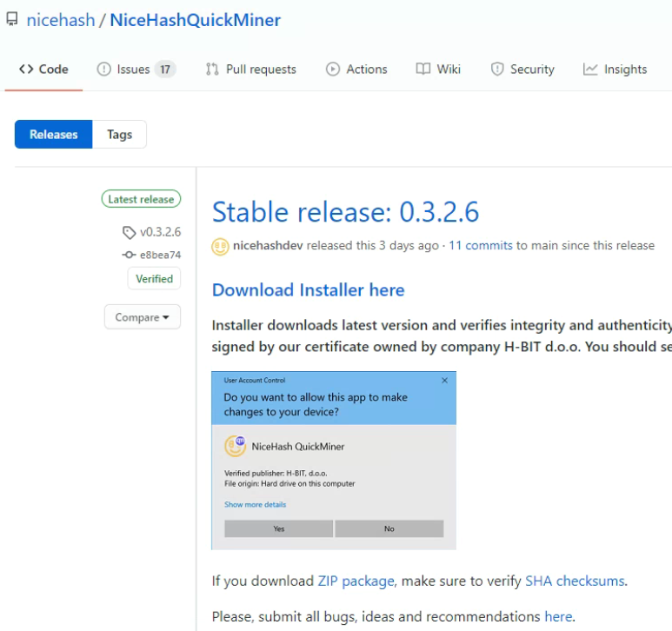Click the Insights graph icon
The image size is (672, 631).
click(x=590, y=69)
